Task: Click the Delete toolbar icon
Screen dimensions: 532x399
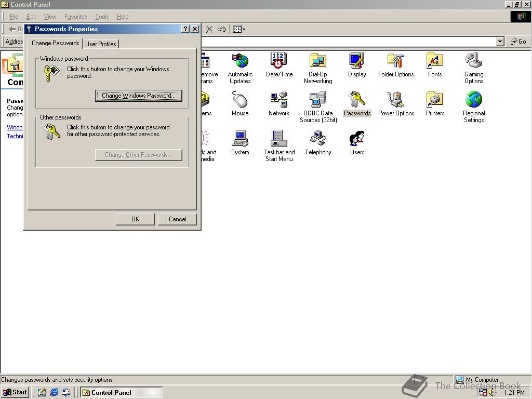Action: 209,29
